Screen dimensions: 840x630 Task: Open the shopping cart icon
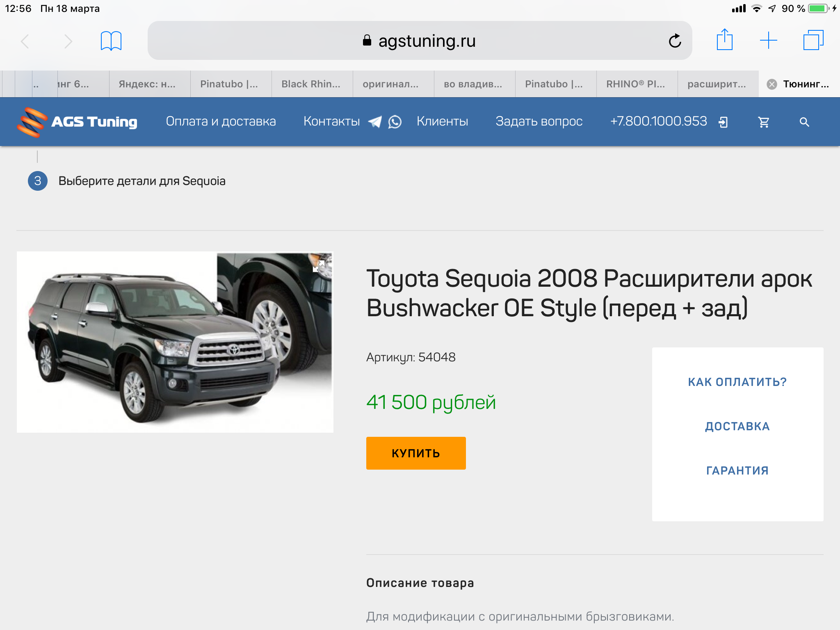click(x=763, y=122)
